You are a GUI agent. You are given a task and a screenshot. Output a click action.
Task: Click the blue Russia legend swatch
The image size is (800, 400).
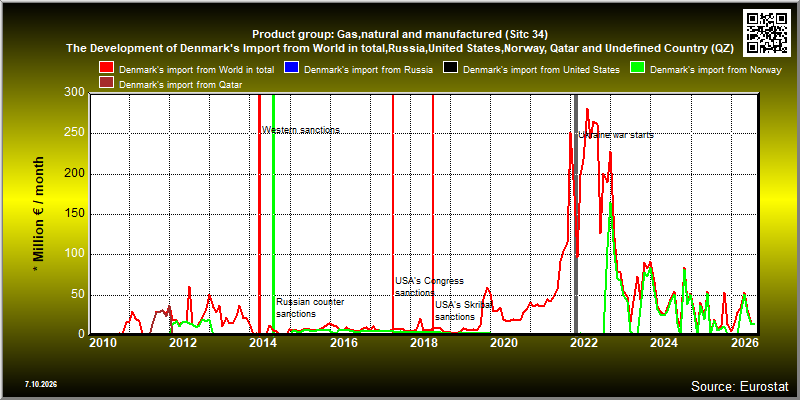(291, 69)
